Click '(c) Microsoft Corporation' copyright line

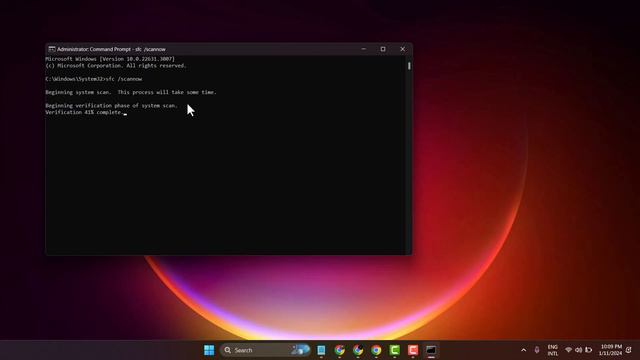(x=116, y=66)
